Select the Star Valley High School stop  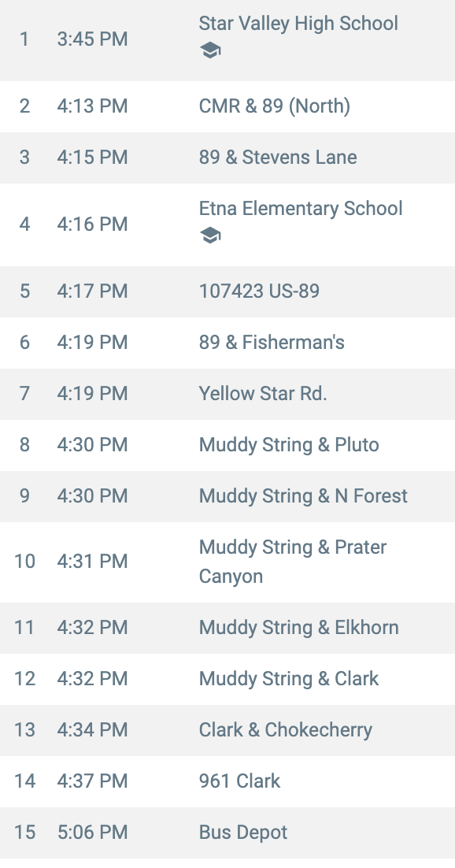pos(227,39)
